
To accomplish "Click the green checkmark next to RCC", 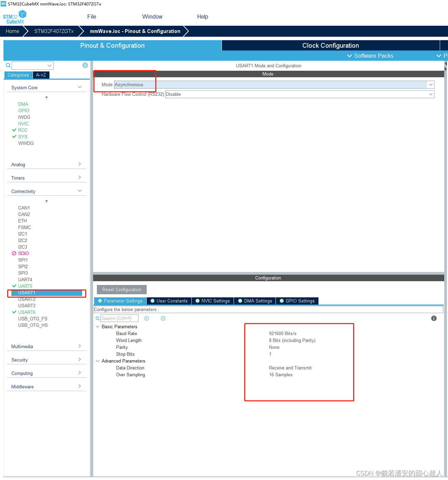I will point(14,130).
